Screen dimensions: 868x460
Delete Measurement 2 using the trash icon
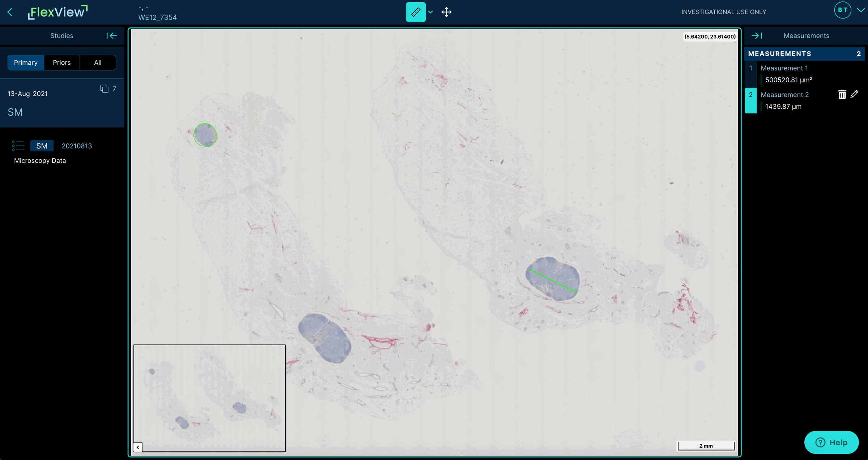[842, 94]
